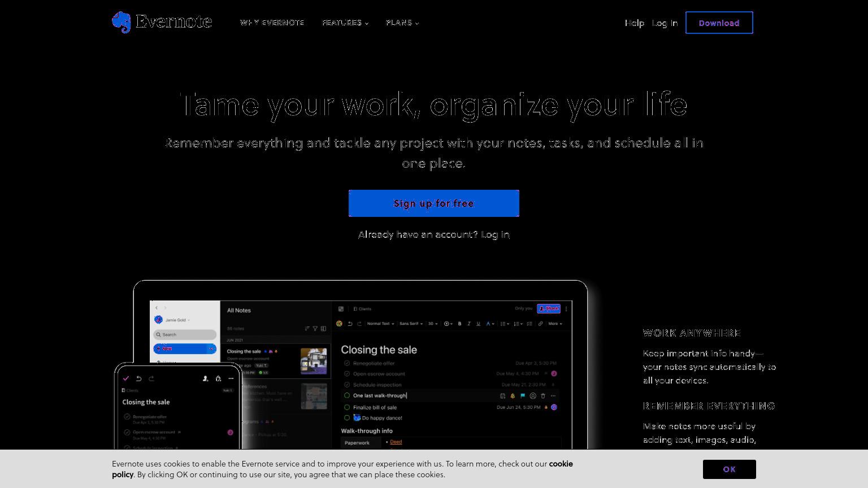Image resolution: width=868 pixels, height=488 pixels.
Task: Click the Closing the sale title in All Notes list
Action: pyautogui.click(x=244, y=351)
